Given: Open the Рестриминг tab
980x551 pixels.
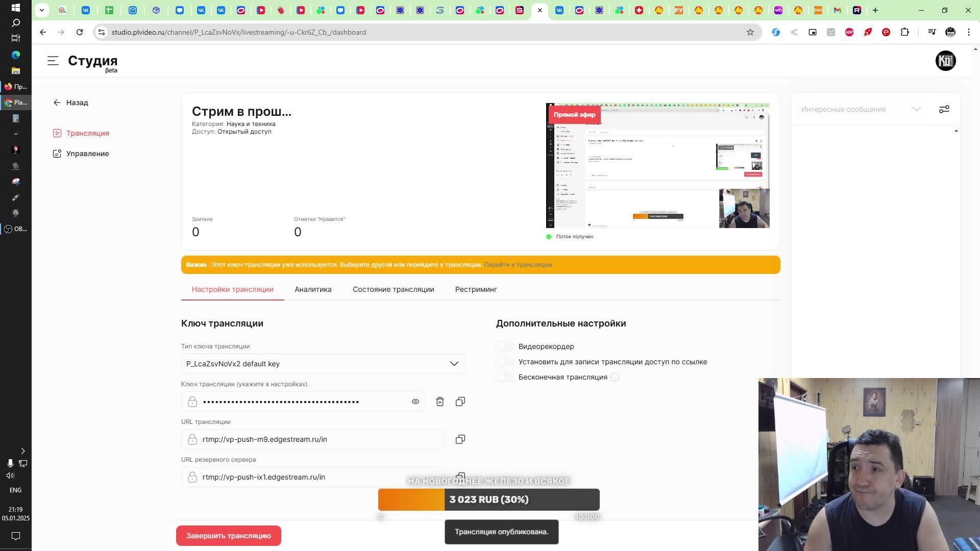Looking at the screenshot, I should [476, 289].
